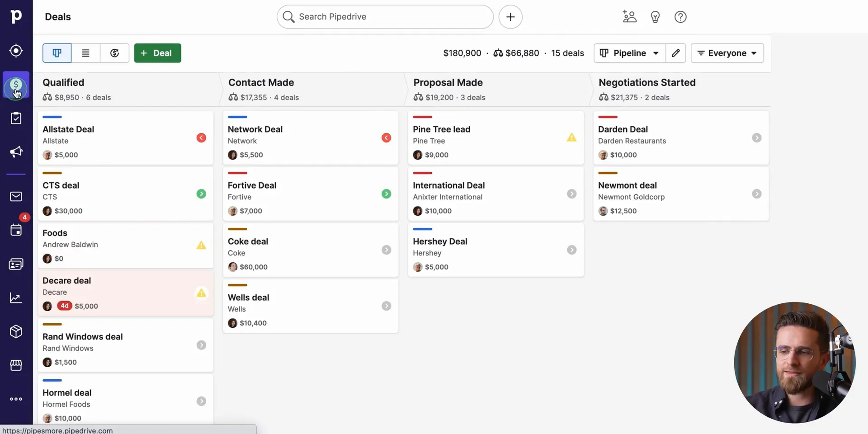
Task: Select the Proposal Made stage header
Action: pos(448,82)
